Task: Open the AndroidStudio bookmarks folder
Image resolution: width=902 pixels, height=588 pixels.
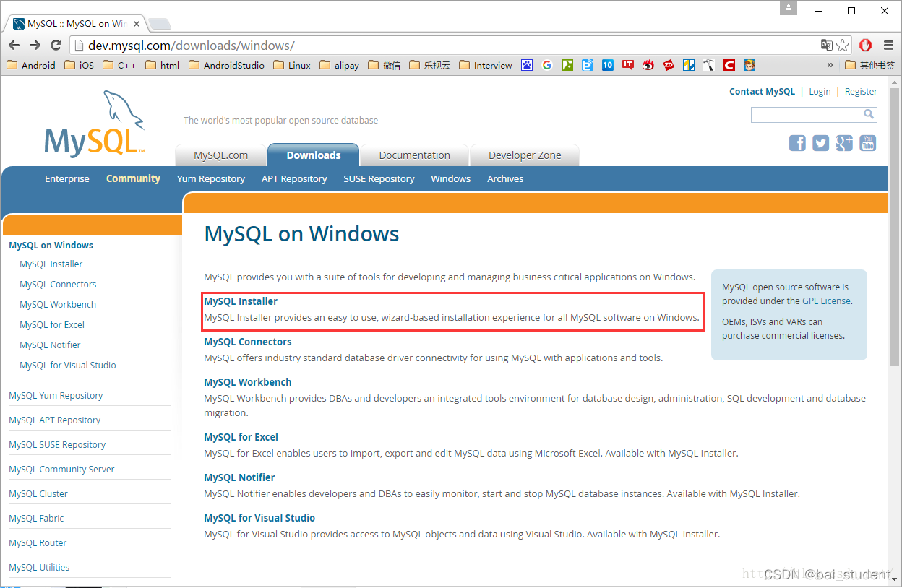Action: point(226,65)
